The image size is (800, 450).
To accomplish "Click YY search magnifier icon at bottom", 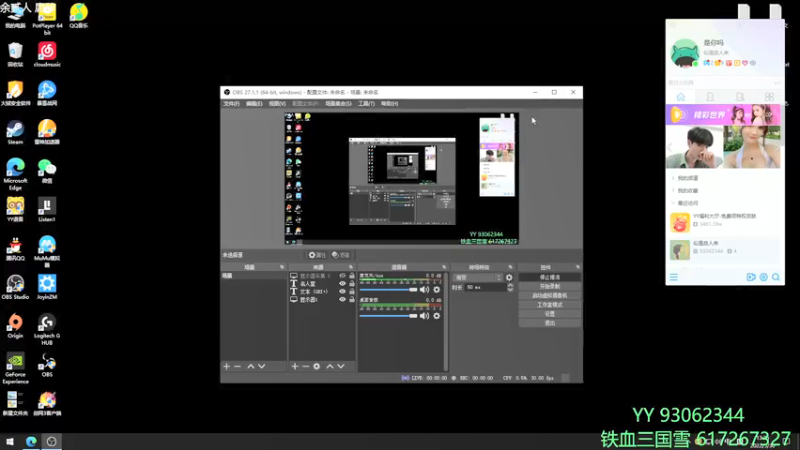I will [776, 277].
